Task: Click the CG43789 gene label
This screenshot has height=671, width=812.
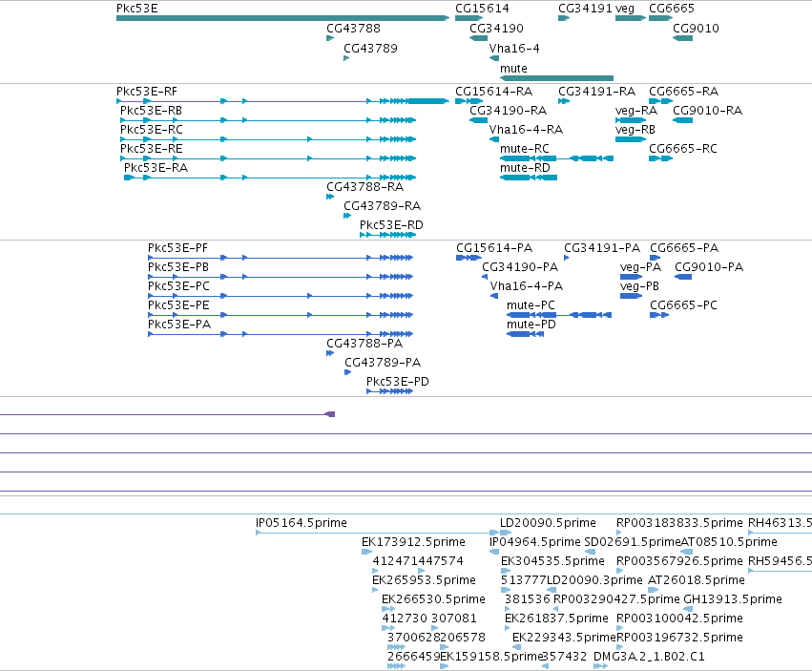Action: click(x=370, y=49)
